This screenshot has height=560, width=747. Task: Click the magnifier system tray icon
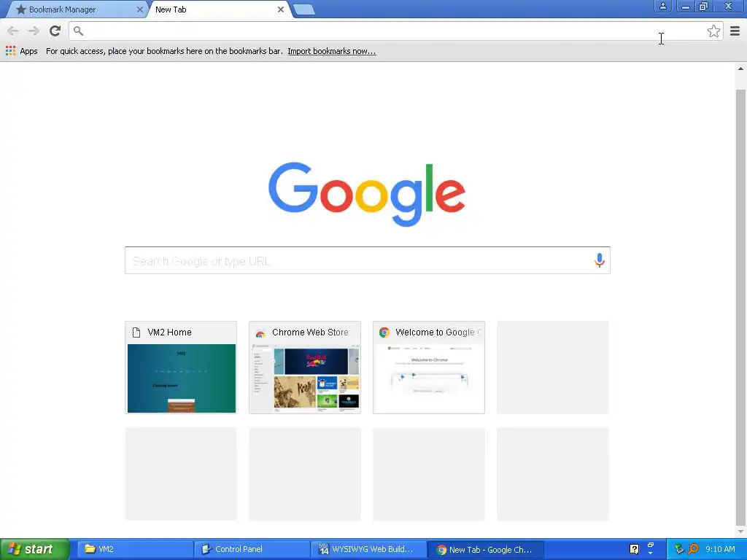pyautogui.click(x=694, y=549)
